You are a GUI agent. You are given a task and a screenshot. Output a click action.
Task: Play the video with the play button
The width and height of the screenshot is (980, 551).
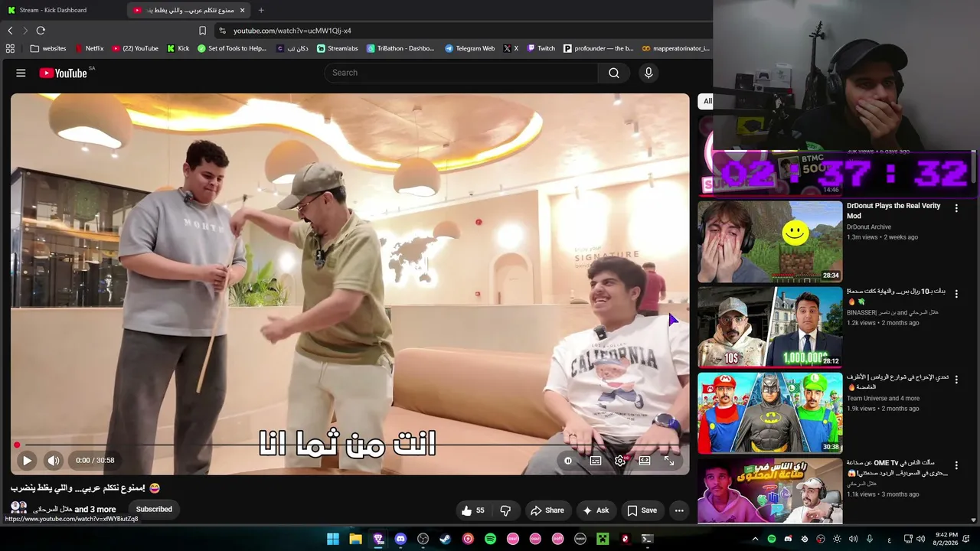(x=27, y=461)
